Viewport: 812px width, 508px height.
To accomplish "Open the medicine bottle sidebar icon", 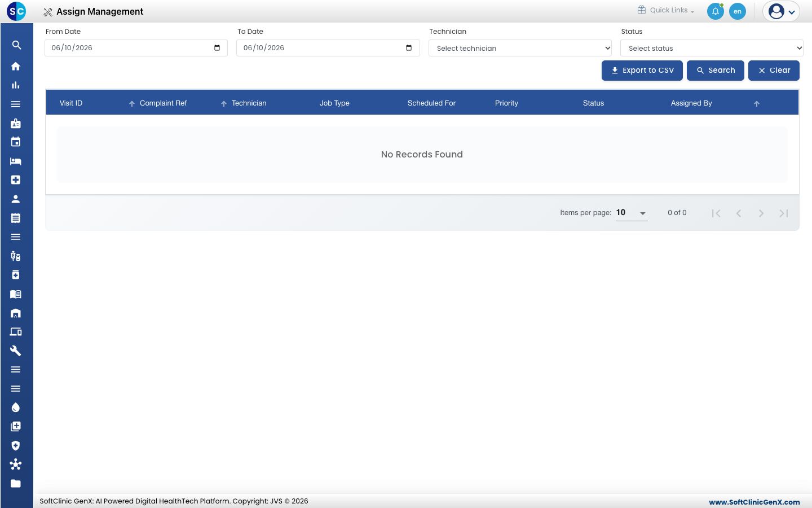I will [x=16, y=275].
